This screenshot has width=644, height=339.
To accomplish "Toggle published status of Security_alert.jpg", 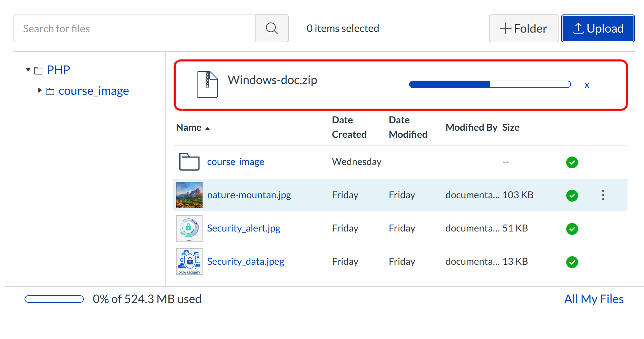I will coord(572,229).
